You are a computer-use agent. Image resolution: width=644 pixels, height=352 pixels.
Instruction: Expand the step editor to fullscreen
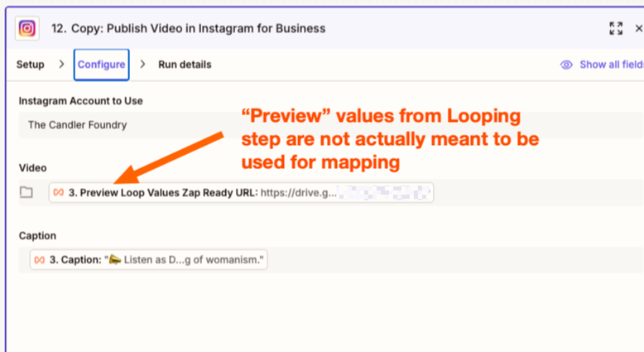(x=616, y=28)
